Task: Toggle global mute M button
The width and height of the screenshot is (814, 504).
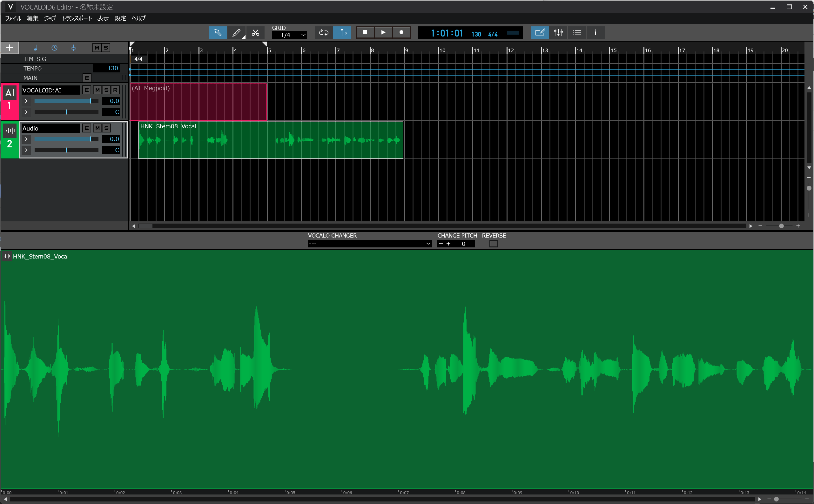Action: [x=97, y=48]
